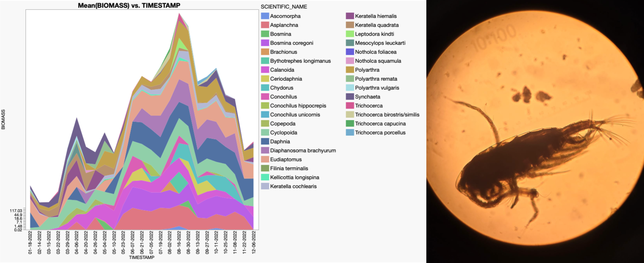Select the Leptodora kindti legend swatch
This screenshot has height=263, width=644.
point(350,34)
